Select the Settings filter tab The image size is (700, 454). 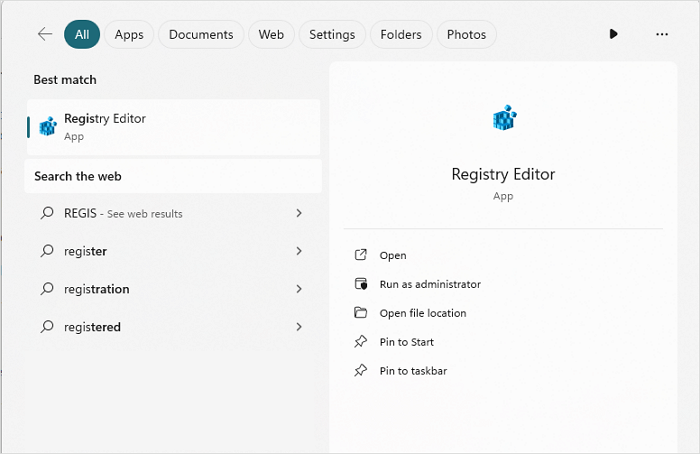tap(332, 34)
